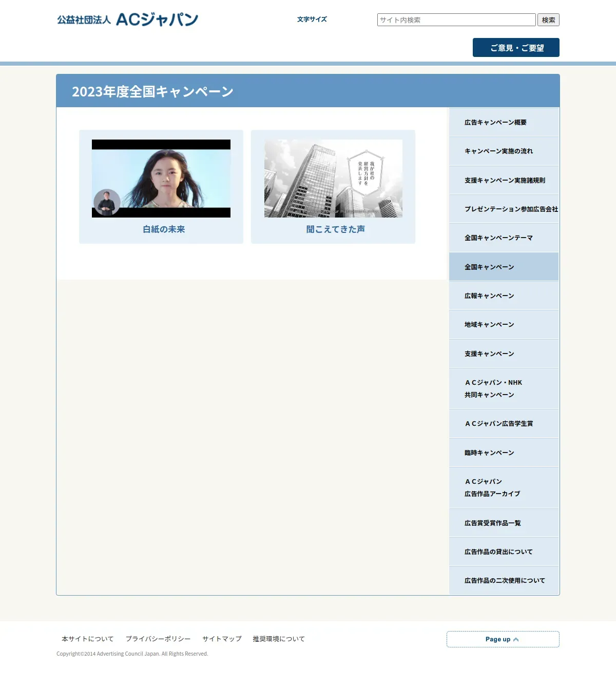This screenshot has height=689, width=616.
Task: Open ACジャパン広告作品アーカイブ item
Action: [x=504, y=488]
